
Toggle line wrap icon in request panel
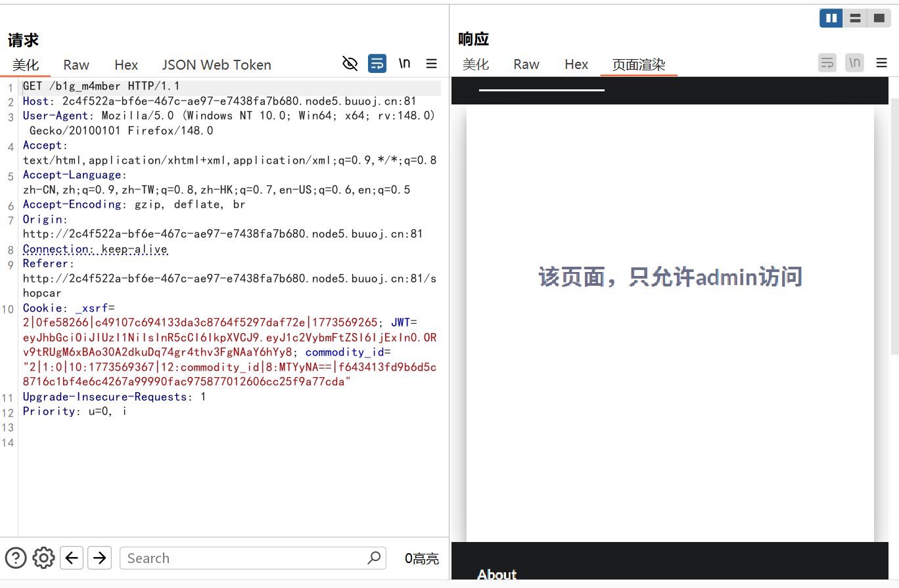pyautogui.click(x=377, y=64)
